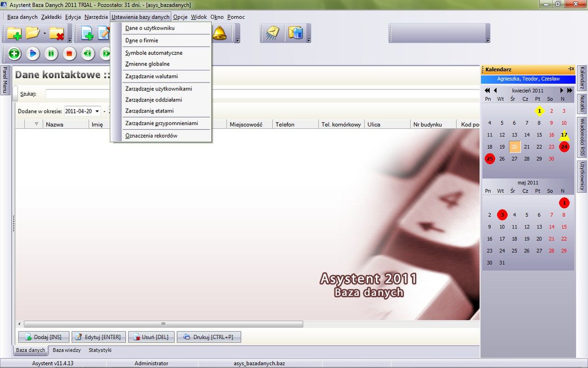Viewport: 588px width, 368px height.
Task: Click the send envelope mail icon
Action: coord(273,33)
